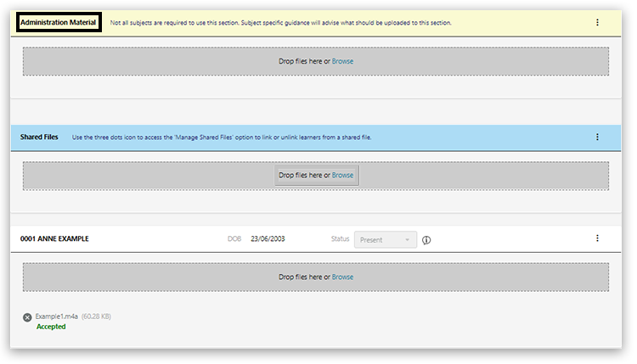
Task: Click the Manage Shared Files guidance text
Action: point(222,137)
